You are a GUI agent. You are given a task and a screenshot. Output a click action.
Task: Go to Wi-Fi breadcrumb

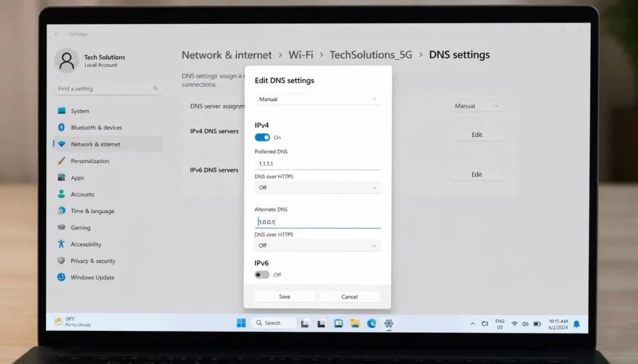point(301,55)
